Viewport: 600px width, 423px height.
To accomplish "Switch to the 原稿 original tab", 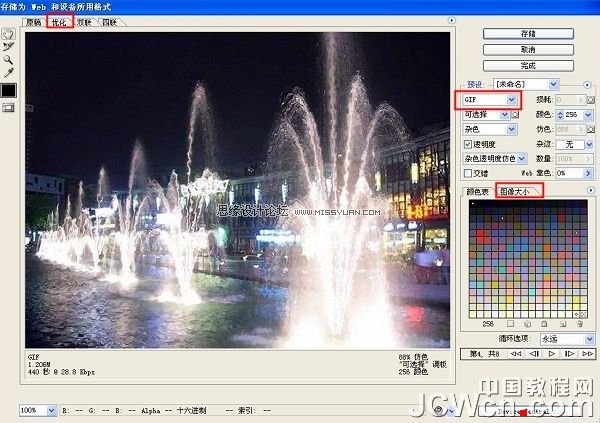I will click(x=34, y=21).
